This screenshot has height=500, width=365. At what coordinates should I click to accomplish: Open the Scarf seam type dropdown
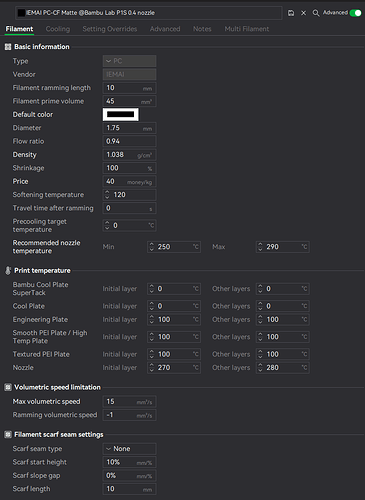[x=129, y=449]
